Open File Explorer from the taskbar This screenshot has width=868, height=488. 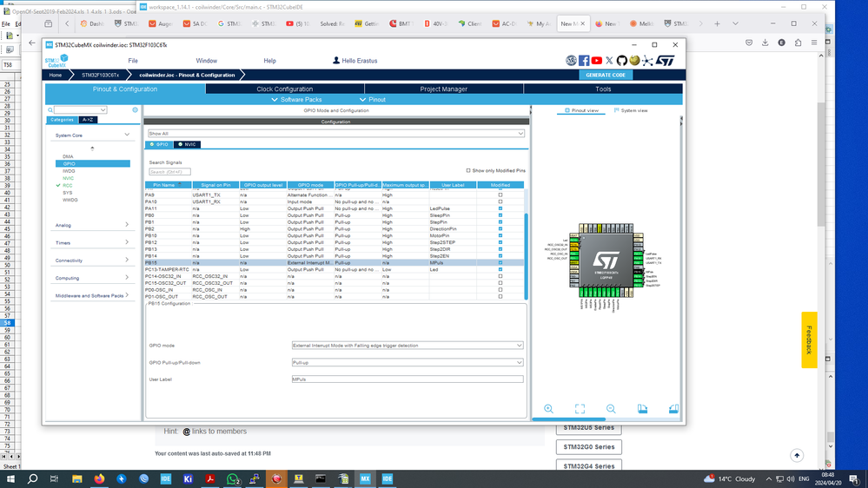coord(77,478)
